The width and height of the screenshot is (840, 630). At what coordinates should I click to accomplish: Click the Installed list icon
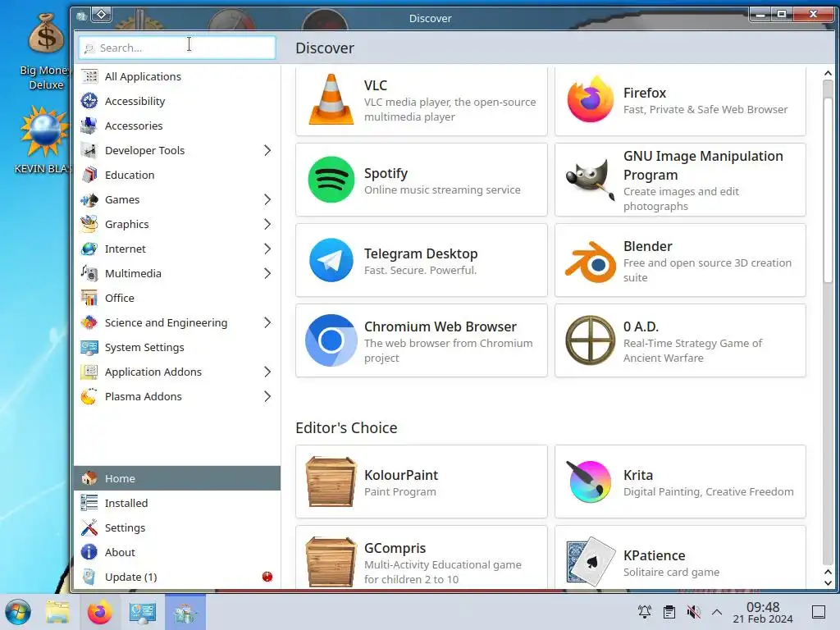[89, 503]
